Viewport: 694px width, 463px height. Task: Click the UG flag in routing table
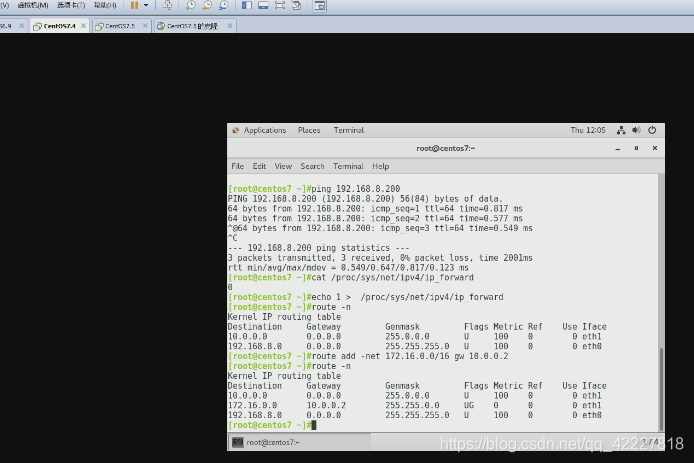[469, 405]
